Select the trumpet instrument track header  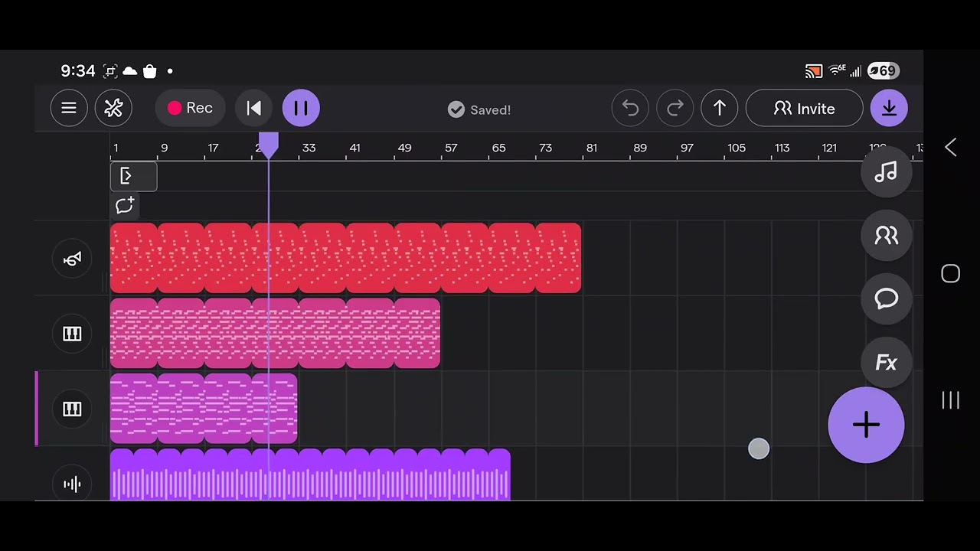pyautogui.click(x=72, y=259)
